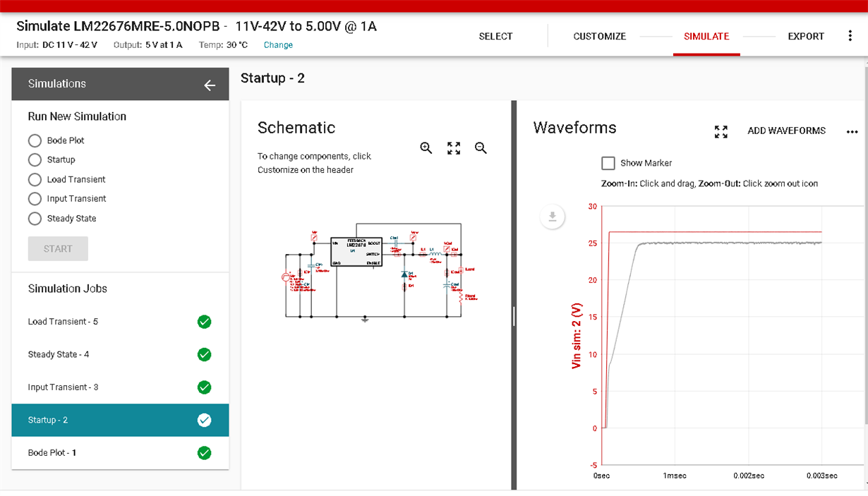Click the START simulation button
868x496 pixels.
point(58,249)
